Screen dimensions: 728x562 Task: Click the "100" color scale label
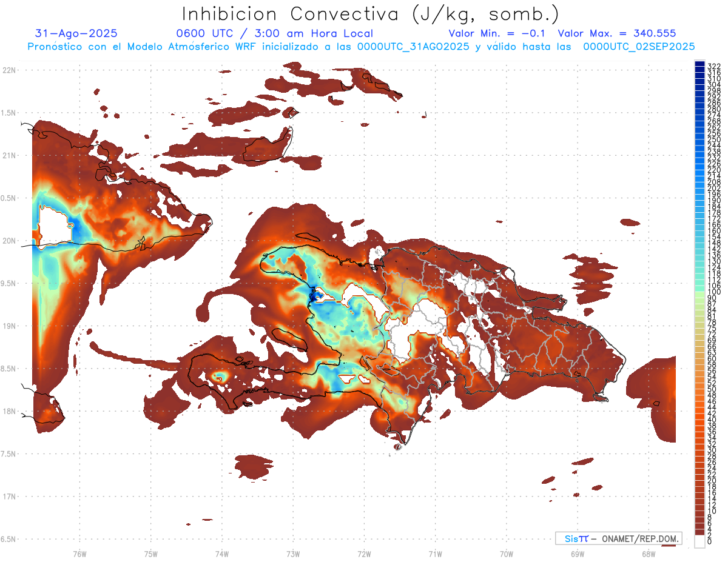click(714, 292)
